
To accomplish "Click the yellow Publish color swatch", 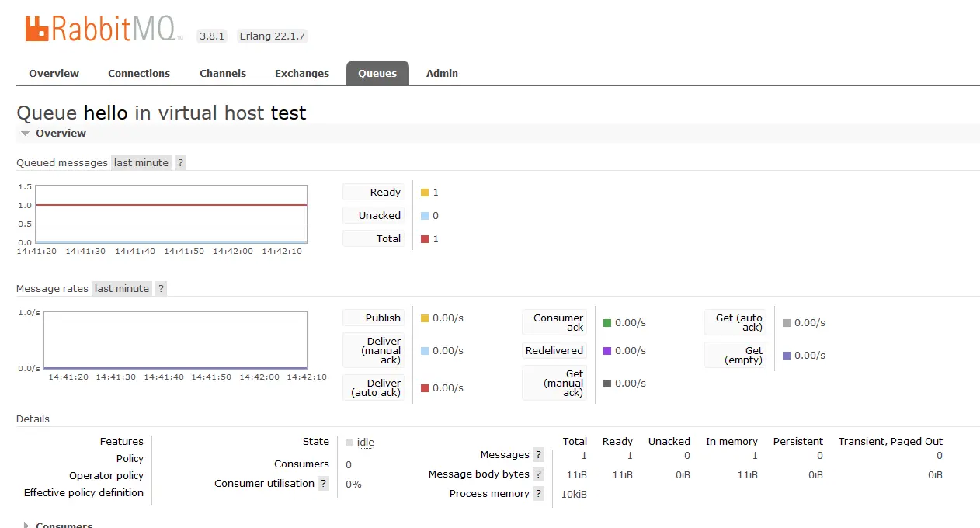I will 425,318.
